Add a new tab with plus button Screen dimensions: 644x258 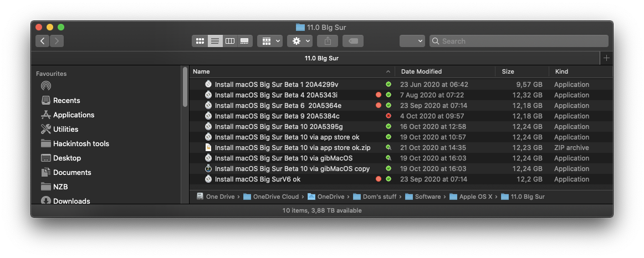coord(606,58)
